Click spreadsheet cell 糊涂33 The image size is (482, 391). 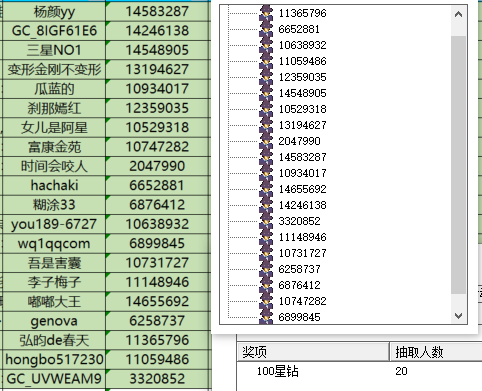coord(54,205)
